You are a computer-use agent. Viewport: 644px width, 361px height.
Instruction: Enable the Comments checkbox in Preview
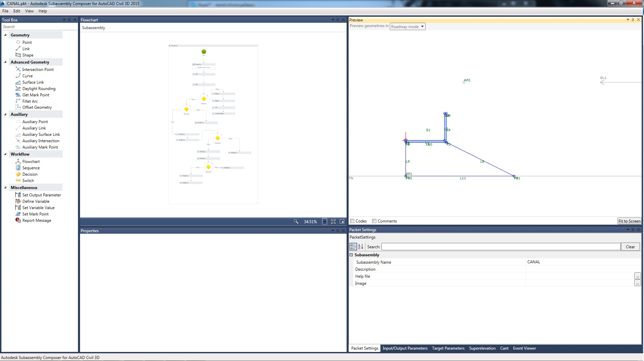pos(374,221)
